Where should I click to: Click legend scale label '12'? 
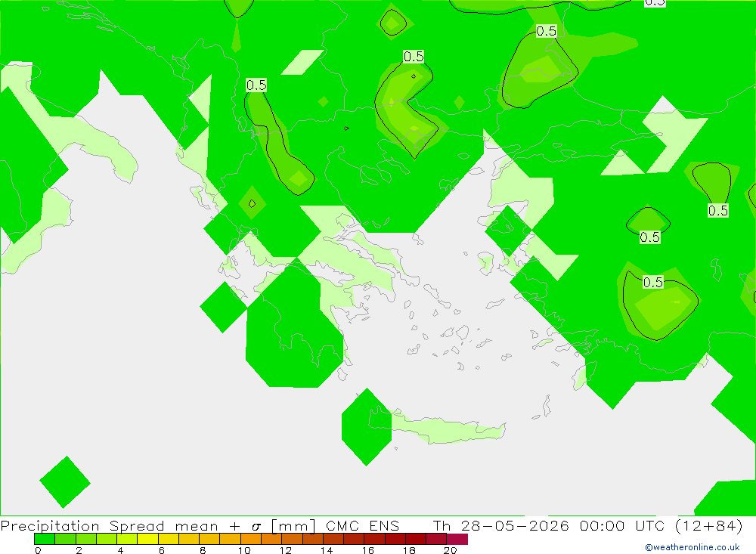286,550
